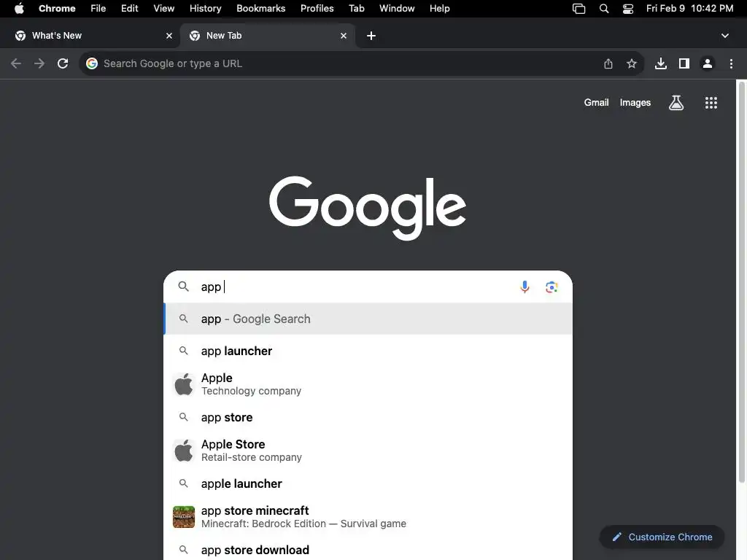The width and height of the screenshot is (747, 560).
Task: Open the File menu
Action: pyautogui.click(x=98, y=9)
